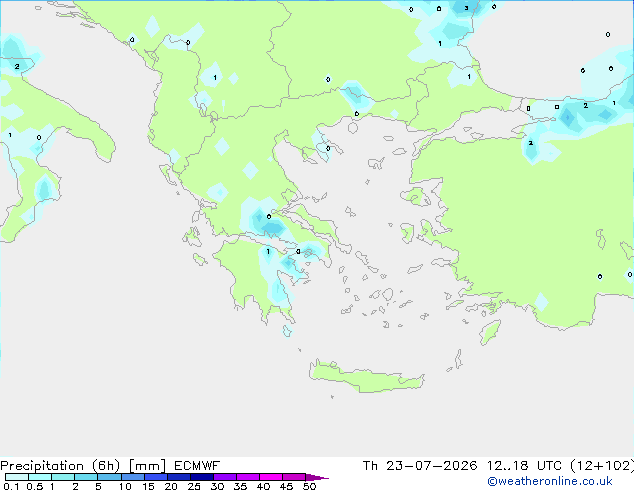The image size is (634, 490).
Task: Click the '50' legend scale label
Action: point(309,486)
